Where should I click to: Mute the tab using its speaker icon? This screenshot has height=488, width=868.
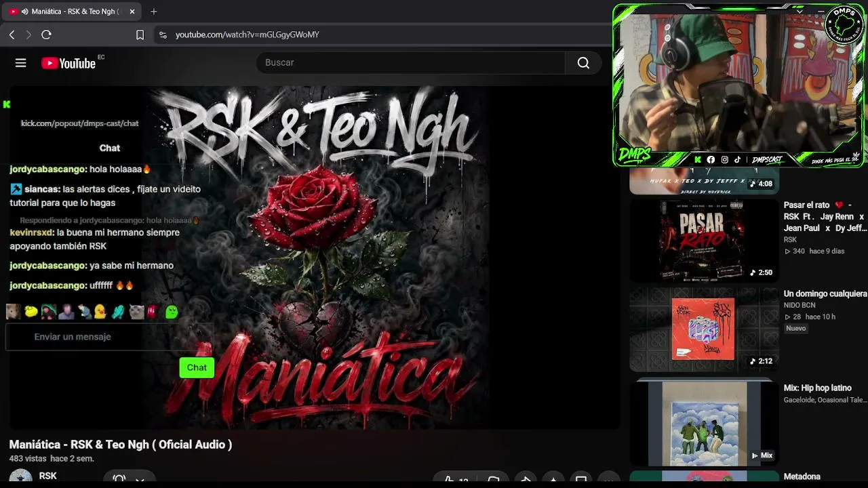[25, 12]
